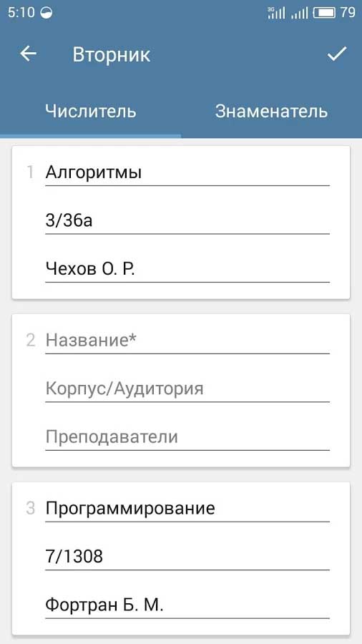Viewport: 362px width, 644px height.
Task: Focus the empty Преподаватели field
Action: [x=187, y=437]
